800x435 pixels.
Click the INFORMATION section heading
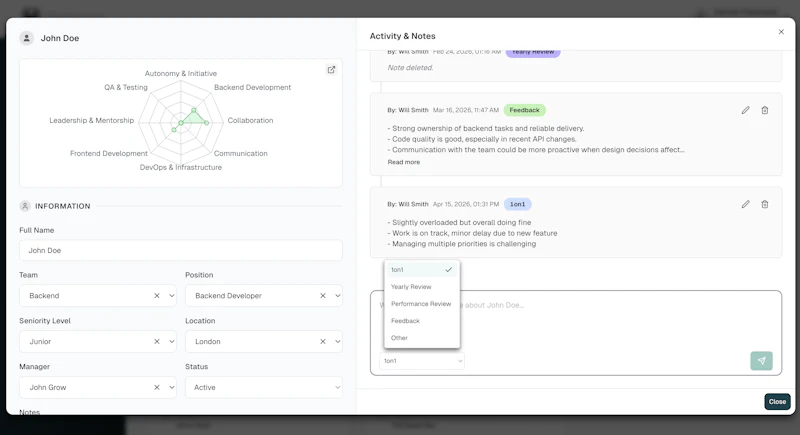63,206
